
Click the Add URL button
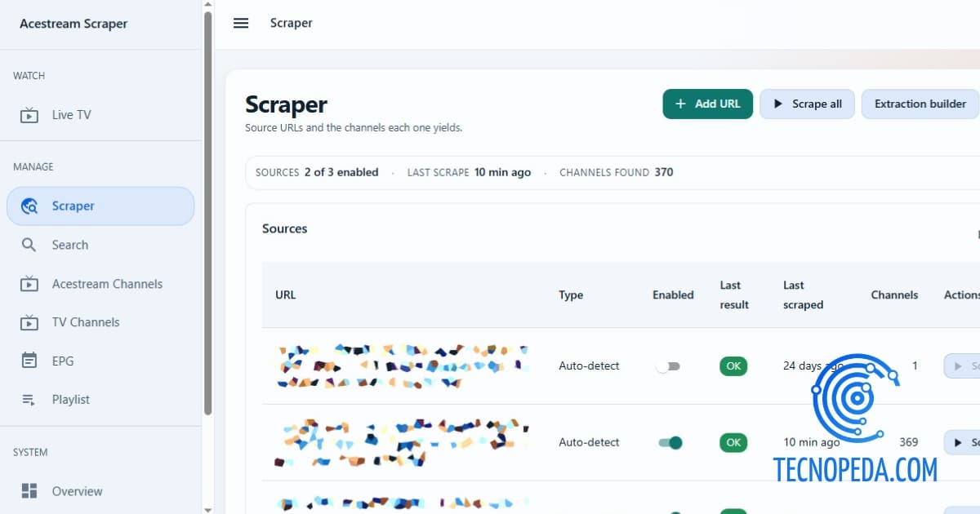(x=708, y=104)
